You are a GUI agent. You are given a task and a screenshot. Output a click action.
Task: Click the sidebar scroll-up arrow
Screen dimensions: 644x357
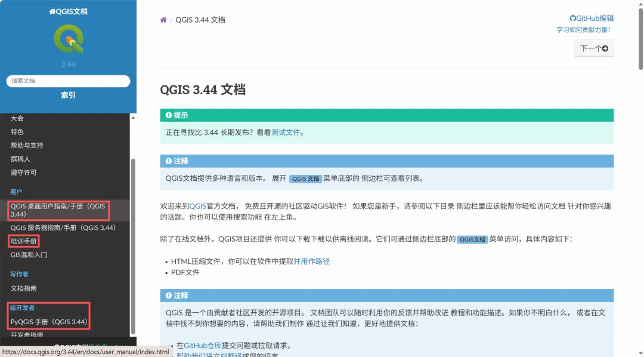point(132,118)
